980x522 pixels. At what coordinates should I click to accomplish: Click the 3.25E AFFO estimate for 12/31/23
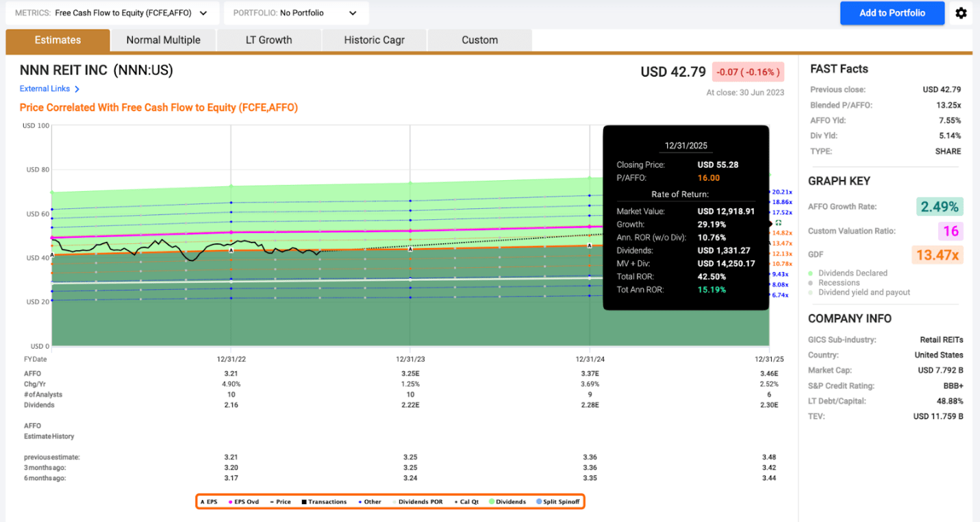click(410, 374)
